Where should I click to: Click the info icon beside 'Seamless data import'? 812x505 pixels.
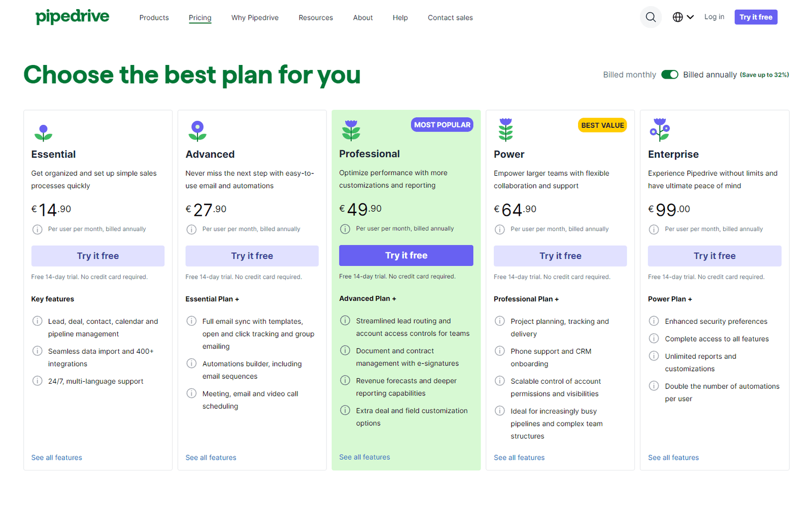[37, 351]
